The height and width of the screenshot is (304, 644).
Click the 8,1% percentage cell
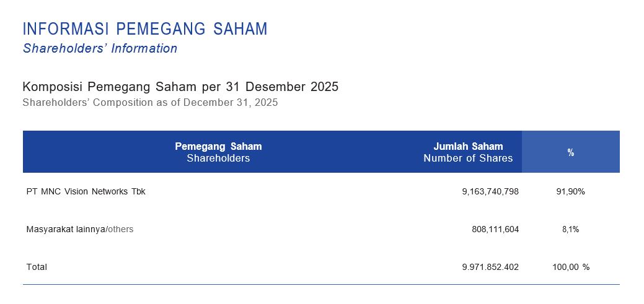pyautogui.click(x=570, y=229)
